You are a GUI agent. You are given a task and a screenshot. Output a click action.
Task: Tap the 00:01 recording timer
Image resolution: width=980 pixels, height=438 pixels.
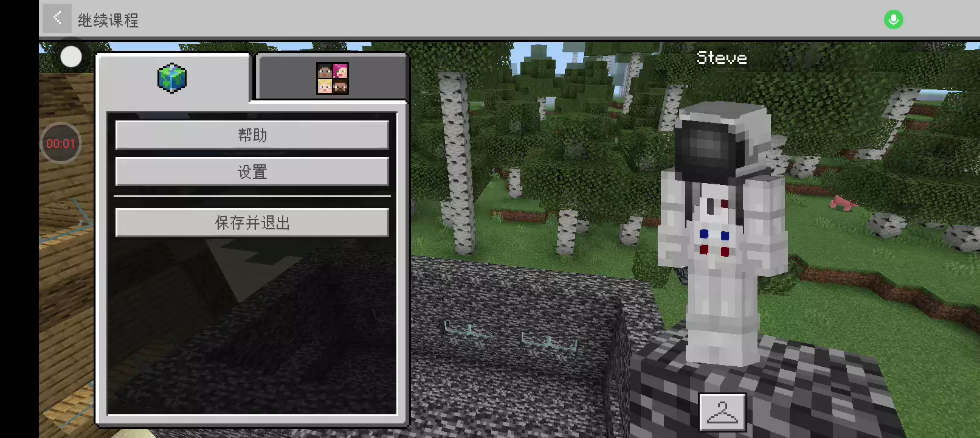pyautogui.click(x=61, y=144)
